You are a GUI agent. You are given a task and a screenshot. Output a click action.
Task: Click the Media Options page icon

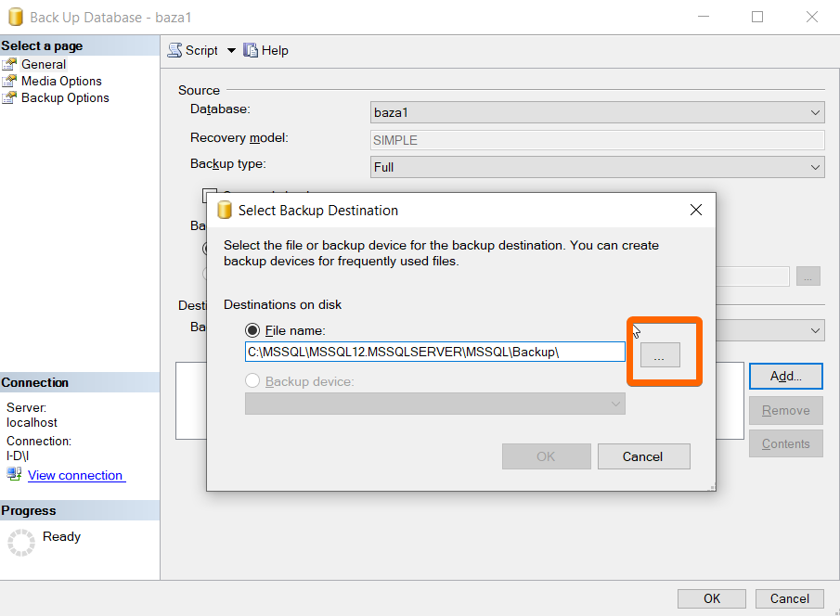(x=9, y=81)
